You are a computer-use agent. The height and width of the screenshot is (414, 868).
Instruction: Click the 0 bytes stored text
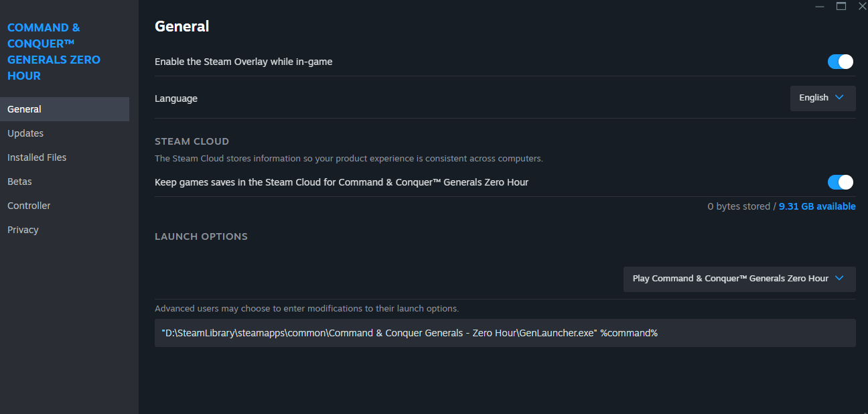point(739,206)
